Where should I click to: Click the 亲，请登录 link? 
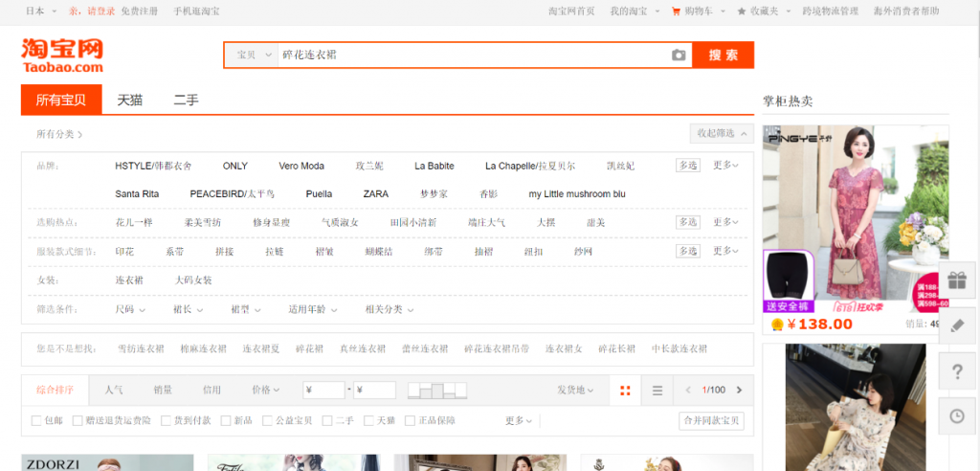tap(92, 11)
